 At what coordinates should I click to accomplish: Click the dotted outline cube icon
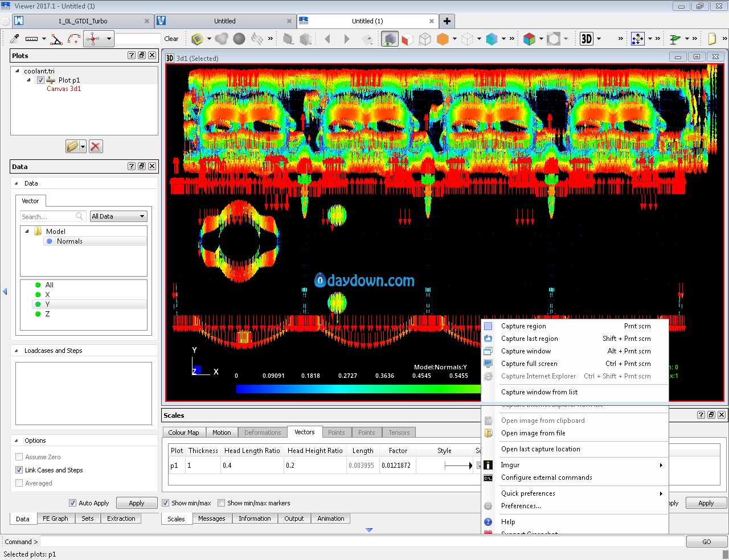(x=467, y=39)
